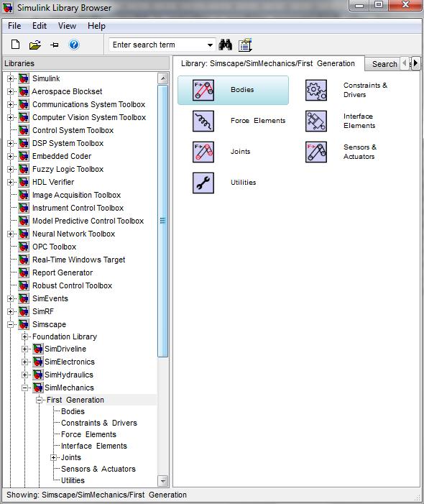Click the scroll down arrow in Libraries
This screenshot has height=504, width=424.
(163, 481)
